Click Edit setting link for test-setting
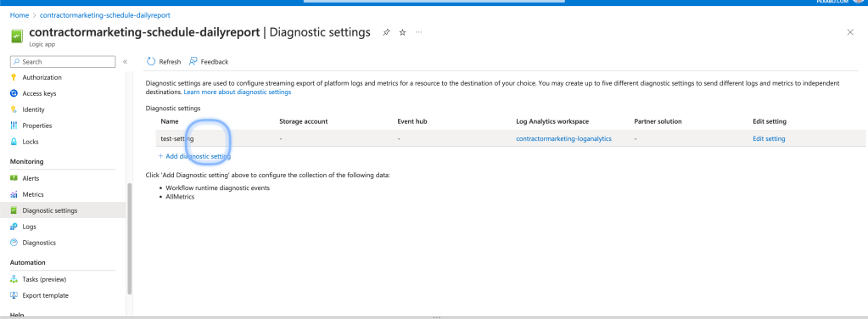 pyautogui.click(x=769, y=138)
